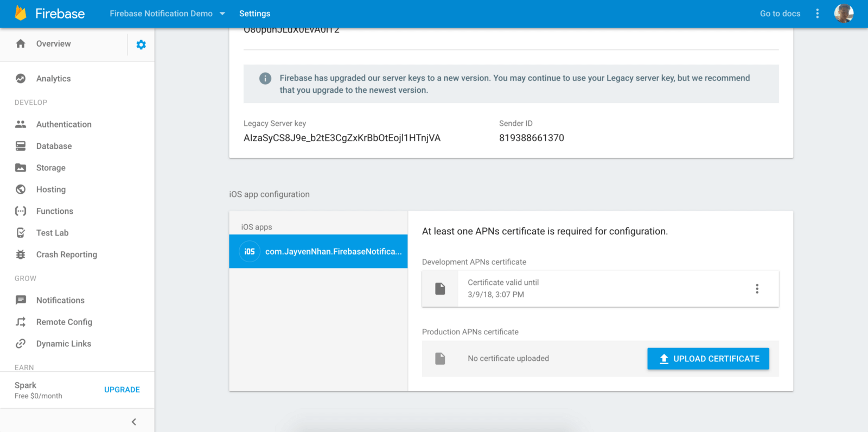Click the 'iOS apps' list heading
Viewport: 868px width, 432px height.
(257, 227)
